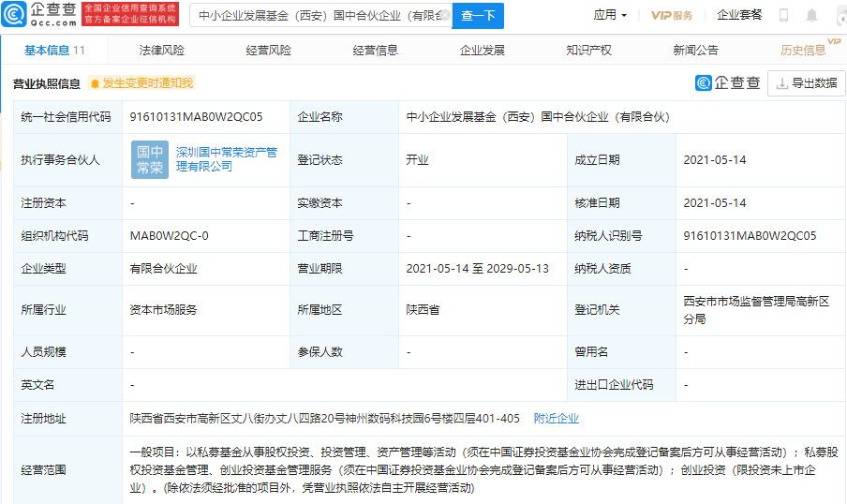Select company name 中小企业发展基金（西安）国中合伙企业
This screenshot has width=847, height=504.
click(x=538, y=117)
